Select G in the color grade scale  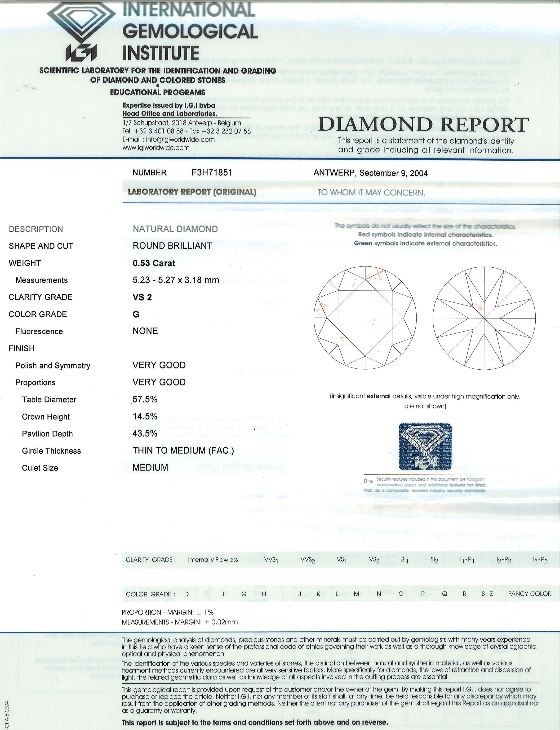(244, 594)
